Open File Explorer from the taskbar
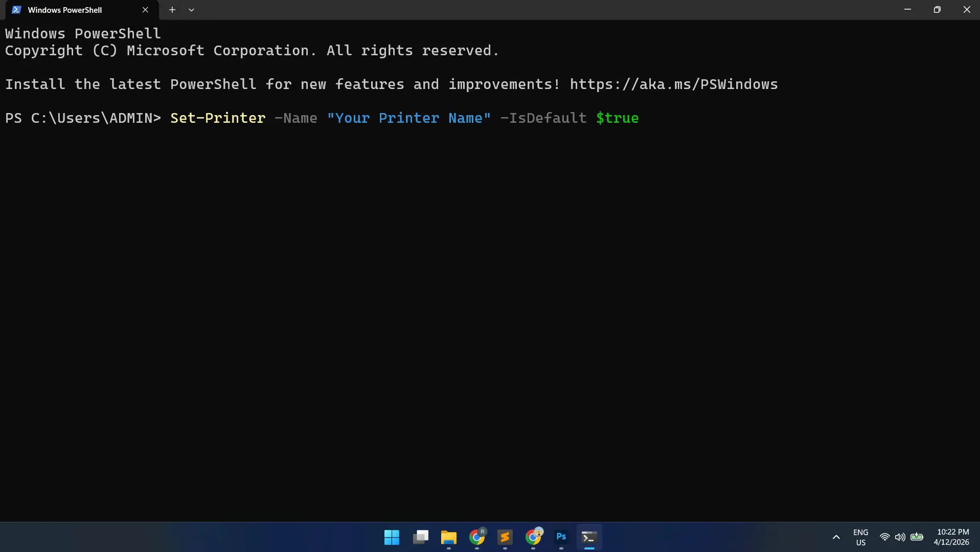This screenshot has height=552, width=980. 448,538
